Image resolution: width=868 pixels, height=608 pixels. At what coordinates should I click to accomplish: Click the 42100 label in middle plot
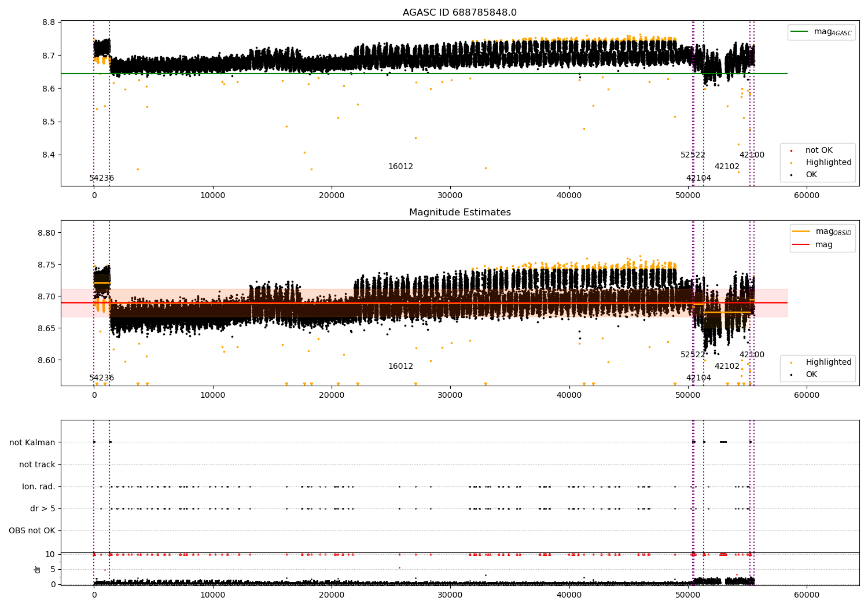[x=752, y=355]
